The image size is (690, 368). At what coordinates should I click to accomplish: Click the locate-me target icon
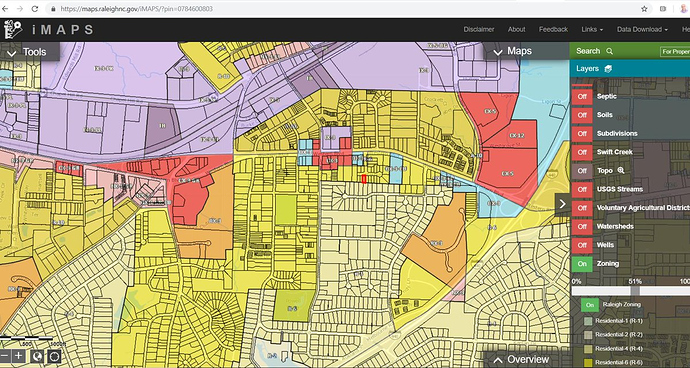pyautogui.click(x=54, y=356)
